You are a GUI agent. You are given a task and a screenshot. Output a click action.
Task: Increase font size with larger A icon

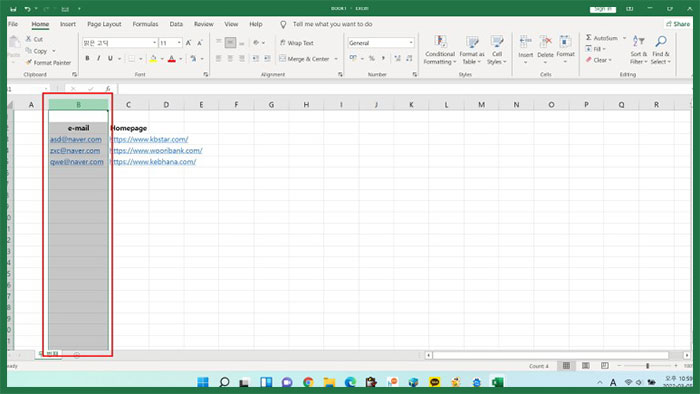tap(188, 43)
